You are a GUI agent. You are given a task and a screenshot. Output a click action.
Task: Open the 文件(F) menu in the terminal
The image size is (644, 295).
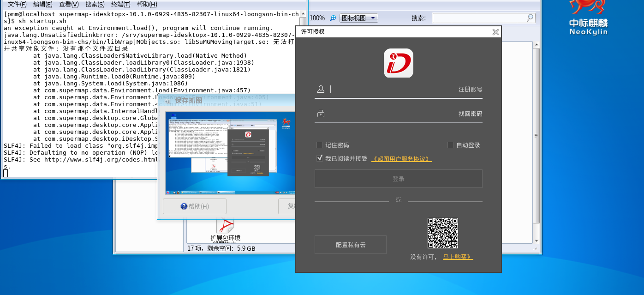[17, 4]
